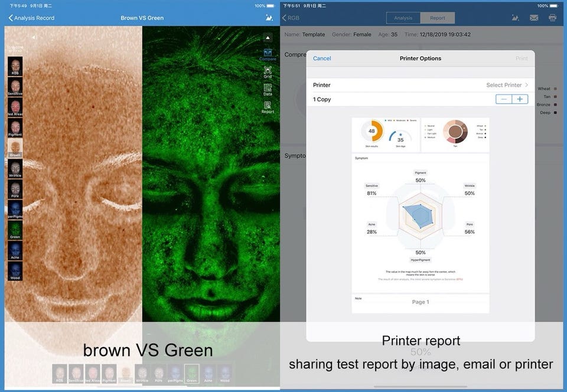
Task: Open the Report tool on the green image
Action: click(268, 107)
